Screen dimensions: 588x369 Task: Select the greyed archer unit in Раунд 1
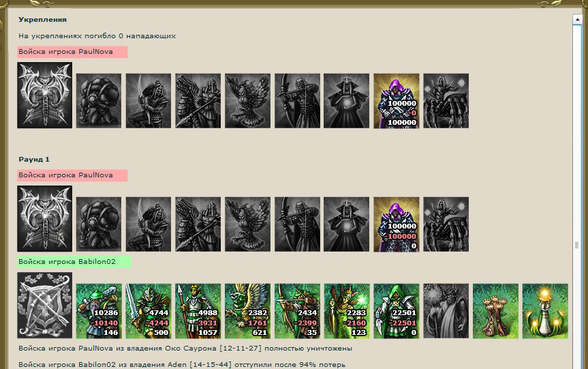coord(297,224)
